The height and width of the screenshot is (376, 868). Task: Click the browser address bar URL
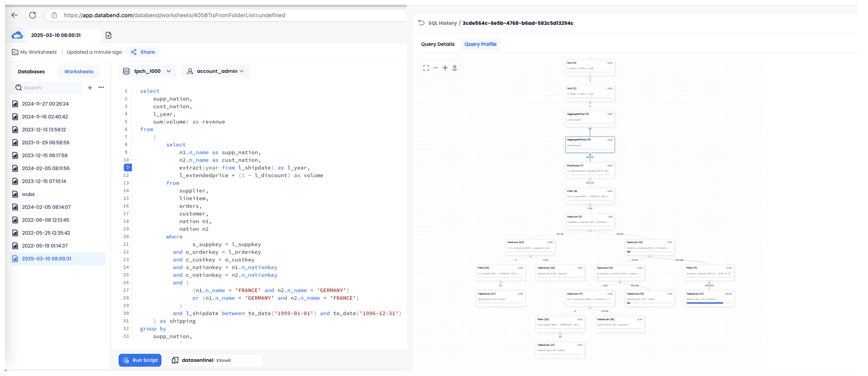174,15
